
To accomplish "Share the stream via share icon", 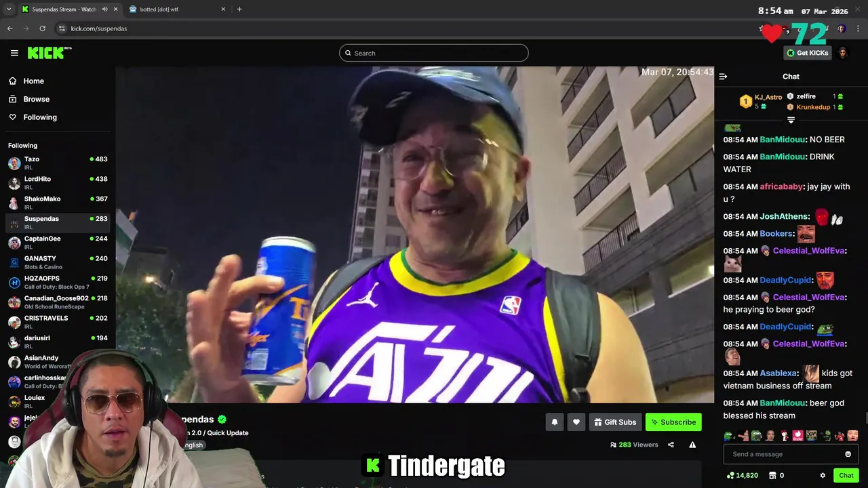I will pos(671,445).
